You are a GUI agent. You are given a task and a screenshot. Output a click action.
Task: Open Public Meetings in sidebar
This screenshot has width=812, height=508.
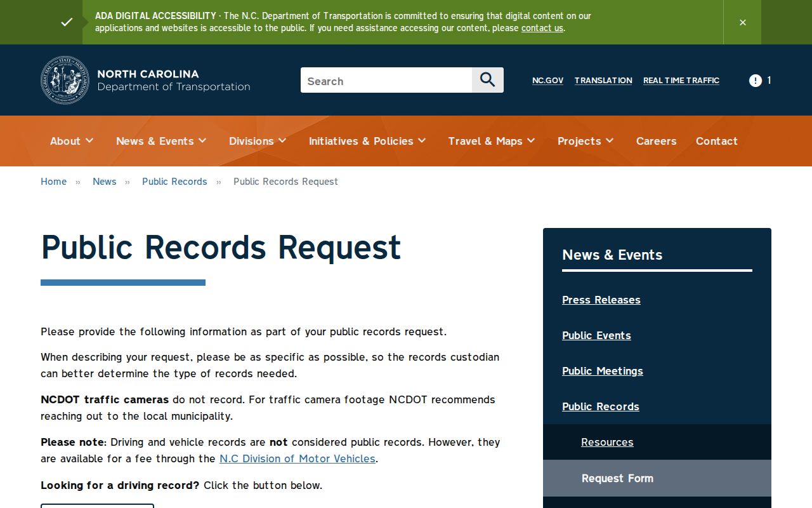click(603, 371)
